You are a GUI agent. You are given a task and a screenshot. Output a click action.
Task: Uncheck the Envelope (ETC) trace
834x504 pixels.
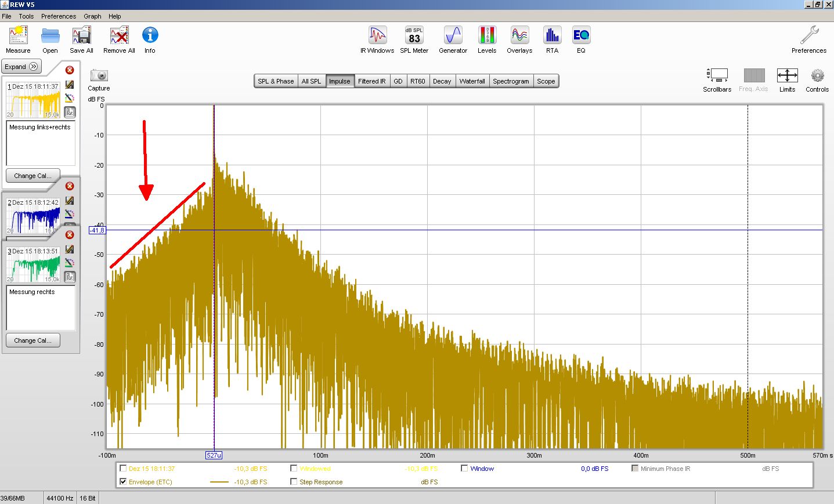tap(123, 481)
